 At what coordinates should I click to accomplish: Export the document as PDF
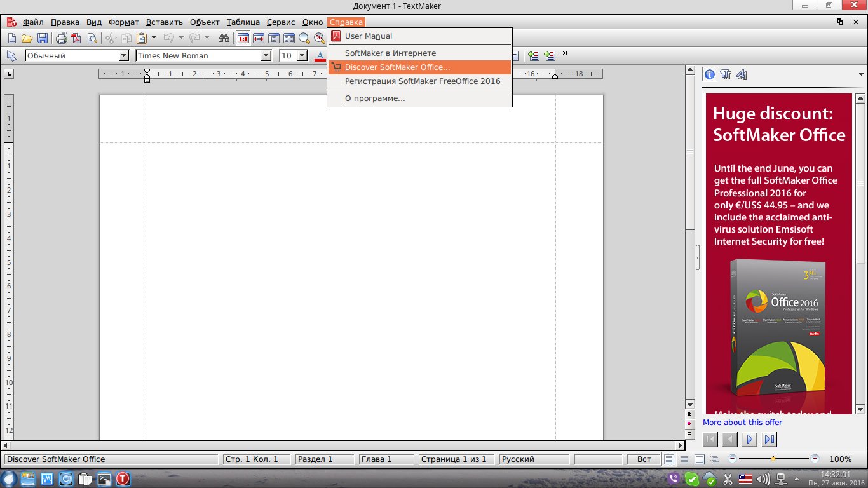pos(77,38)
